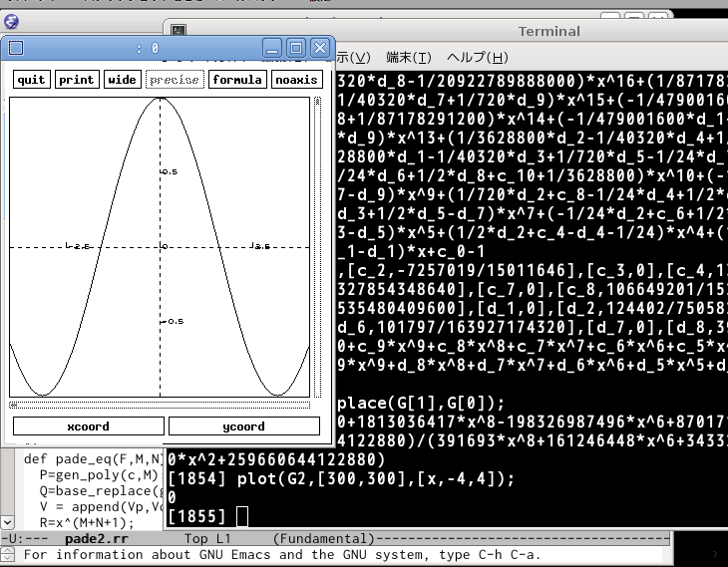Click the Terminal title bar text

548,31
